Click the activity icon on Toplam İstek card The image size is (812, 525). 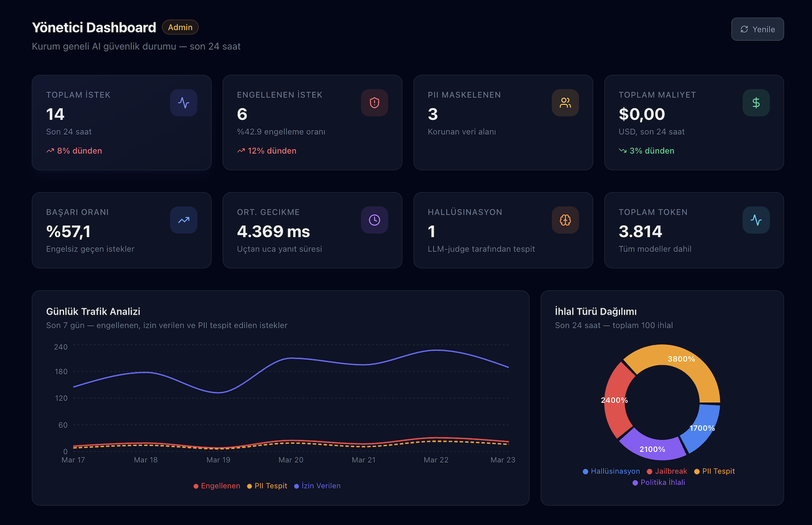pos(184,103)
